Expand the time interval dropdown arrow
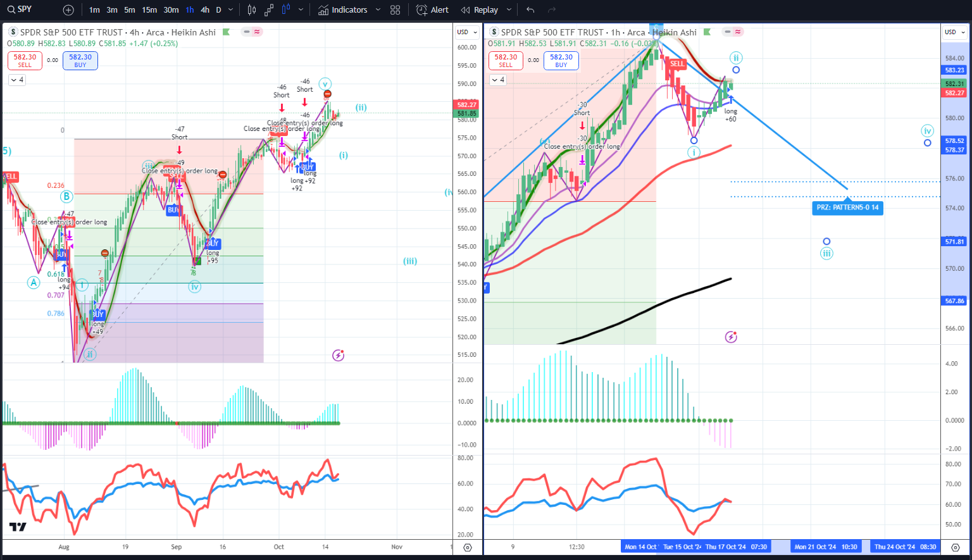Image resolution: width=972 pixels, height=560 pixels. point(230,10)
